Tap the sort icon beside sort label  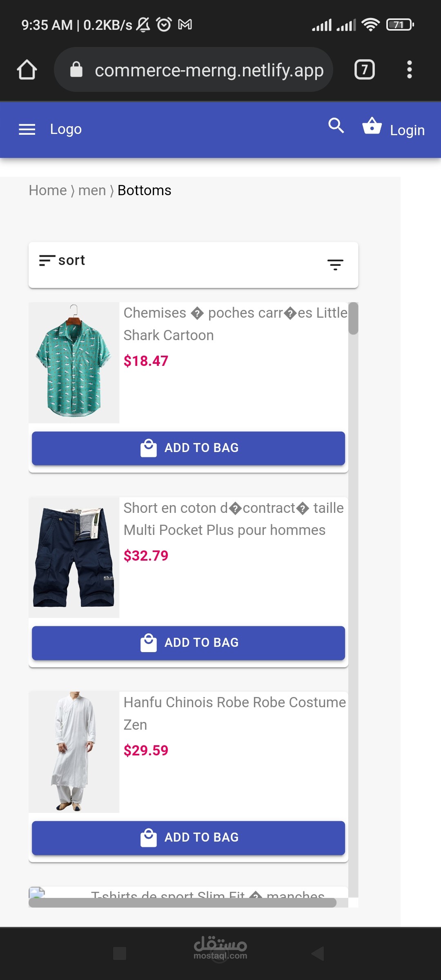click(47, 261)
